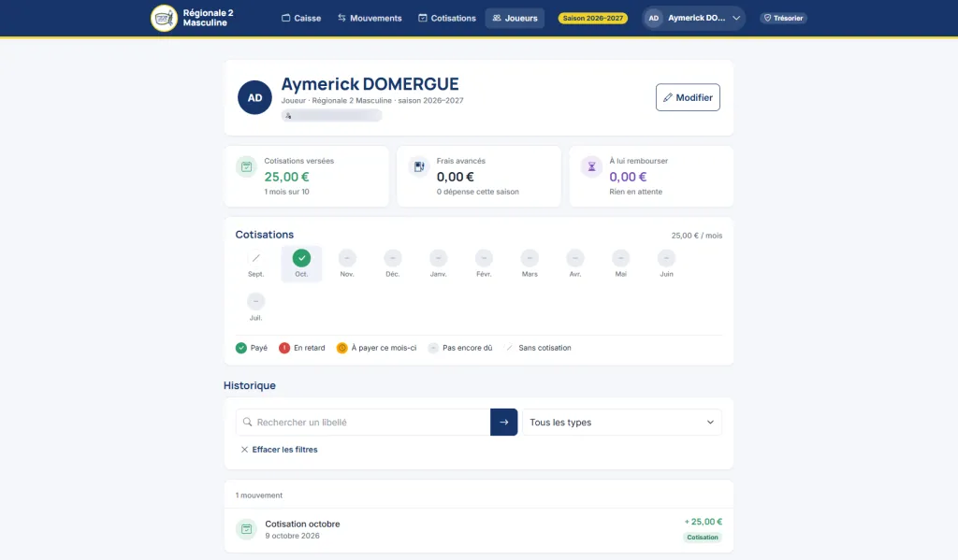Click the red En retard legend icon

click(284, 348)
